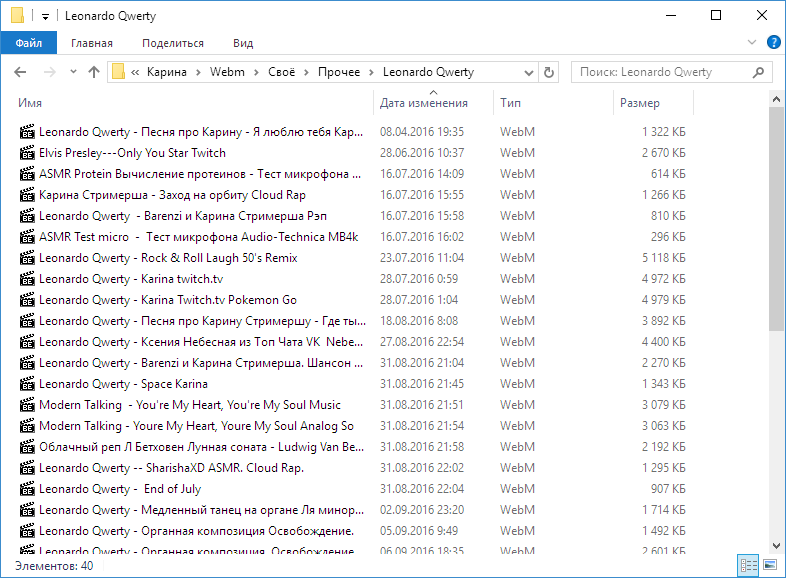The width and height of the screenshot is (786, 578).
Task: Select file Песня про Карину Стримершу - Где ты
Action: 203,321
